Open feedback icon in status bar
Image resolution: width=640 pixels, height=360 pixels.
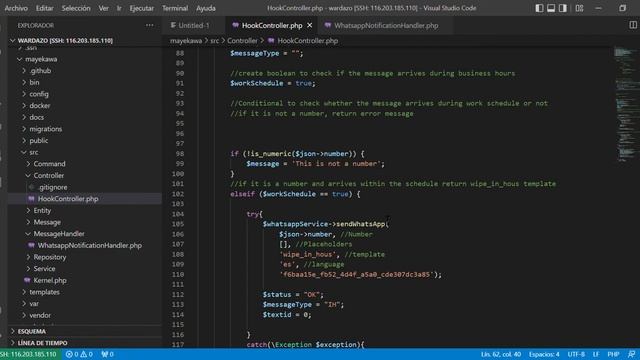[x=631, y=354]
